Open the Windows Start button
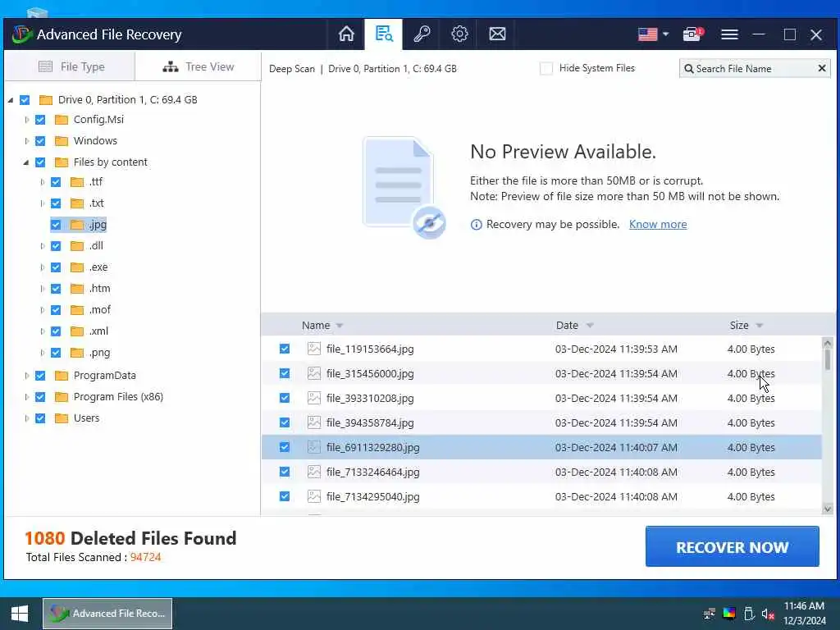 tap(20, 614)
